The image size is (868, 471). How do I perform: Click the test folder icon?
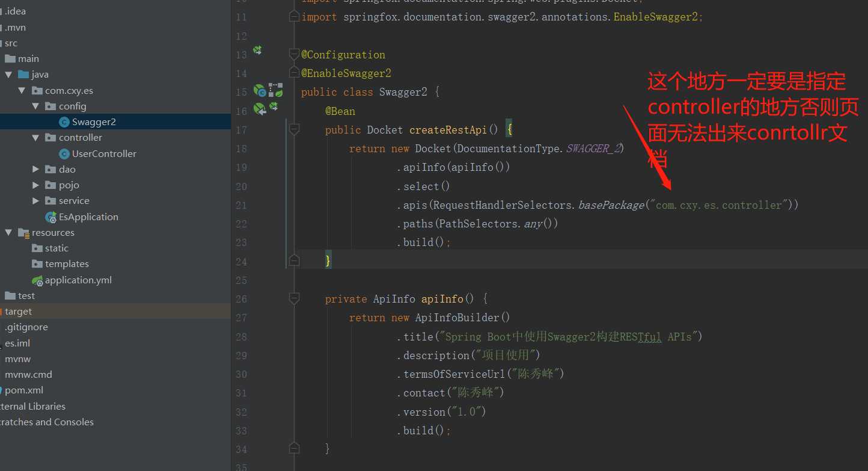point(10,295)
